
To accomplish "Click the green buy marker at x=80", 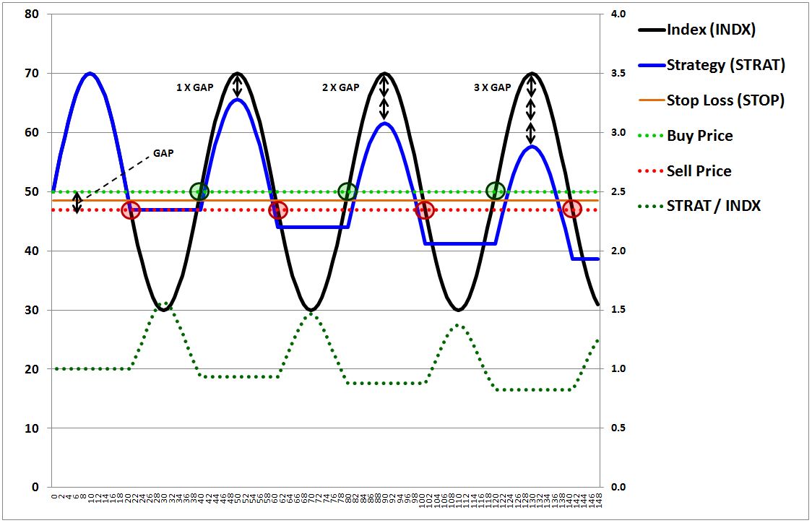I will [347, 191].
